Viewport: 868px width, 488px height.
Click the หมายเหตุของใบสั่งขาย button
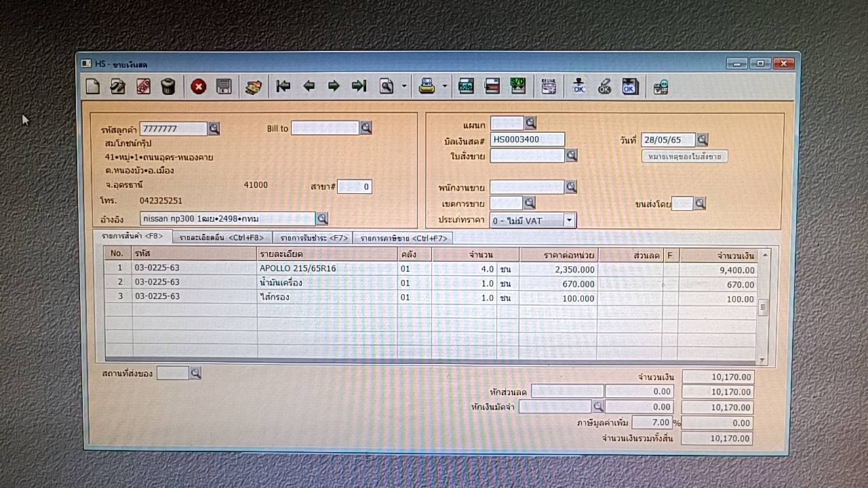tap(684, 157)
